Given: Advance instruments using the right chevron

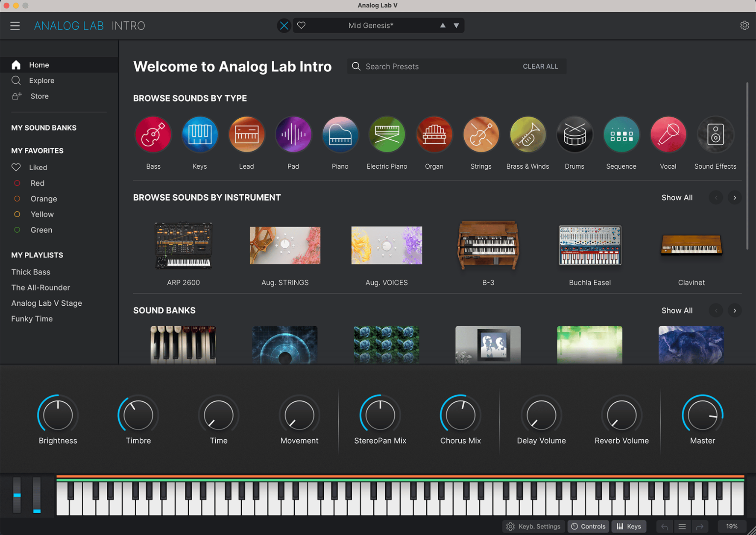Looking at the screenshot, I should click(735, 198).
